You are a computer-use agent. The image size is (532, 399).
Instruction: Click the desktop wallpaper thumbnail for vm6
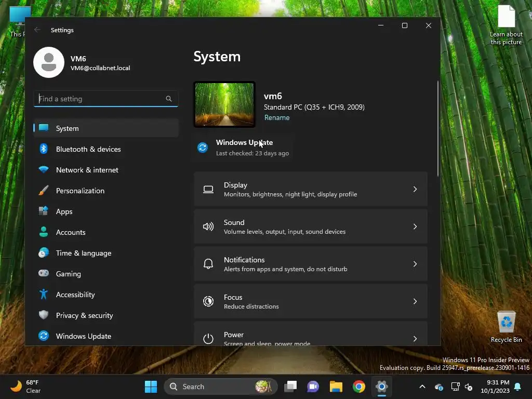(x=224, y=104)
